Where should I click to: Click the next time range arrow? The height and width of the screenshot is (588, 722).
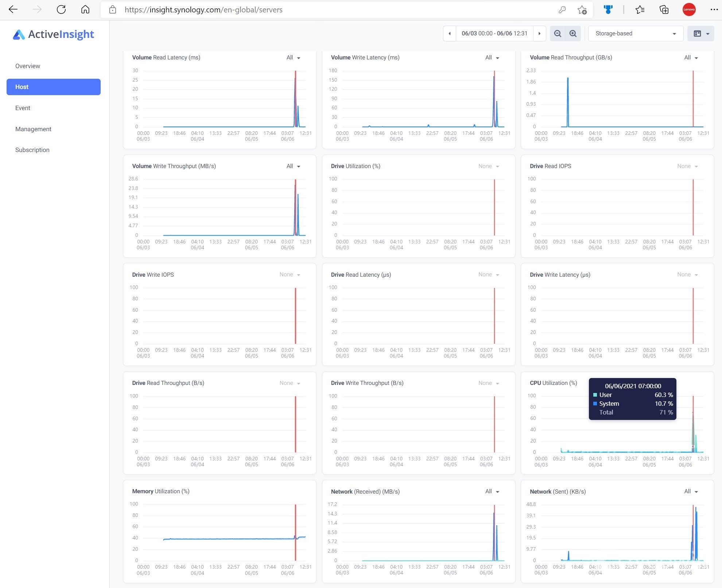539,33
